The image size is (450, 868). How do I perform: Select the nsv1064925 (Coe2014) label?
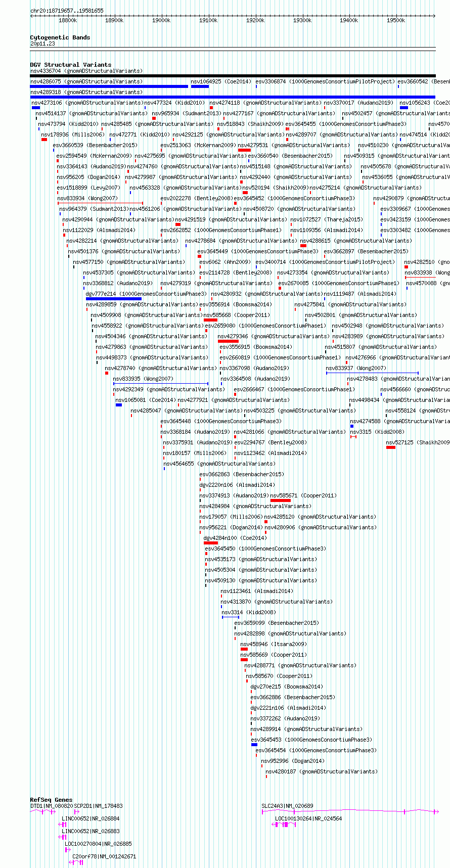pos(221,81)
